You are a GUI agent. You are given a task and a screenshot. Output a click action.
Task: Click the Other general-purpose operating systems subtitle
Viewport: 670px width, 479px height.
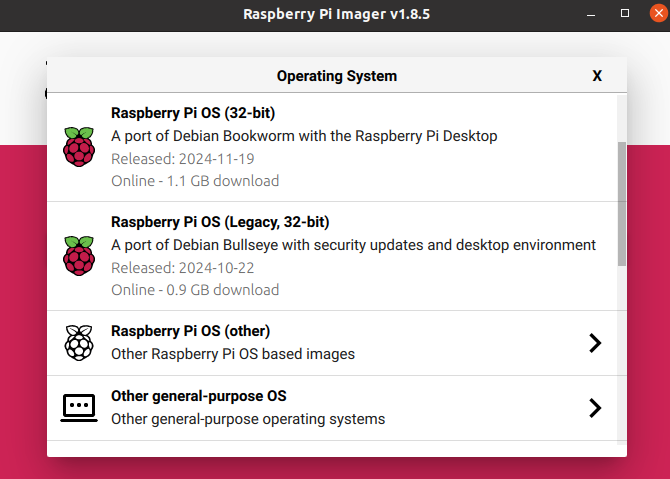pos(247,419)
